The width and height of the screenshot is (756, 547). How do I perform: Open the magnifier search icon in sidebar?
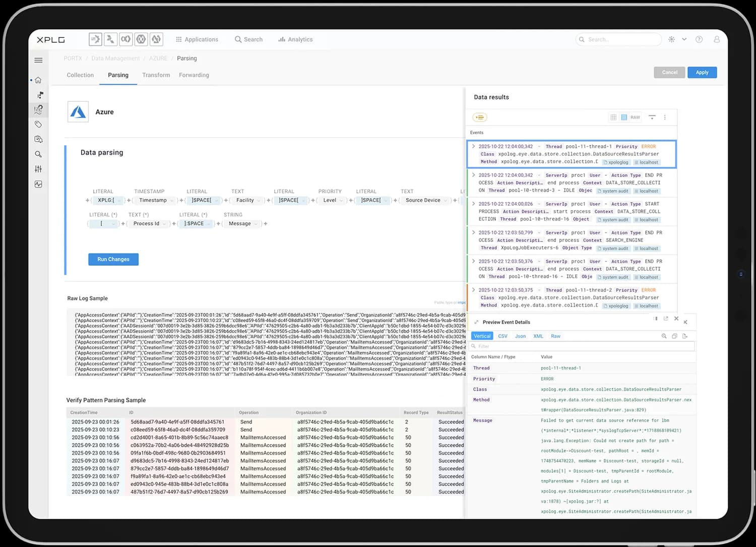[38, 154]
